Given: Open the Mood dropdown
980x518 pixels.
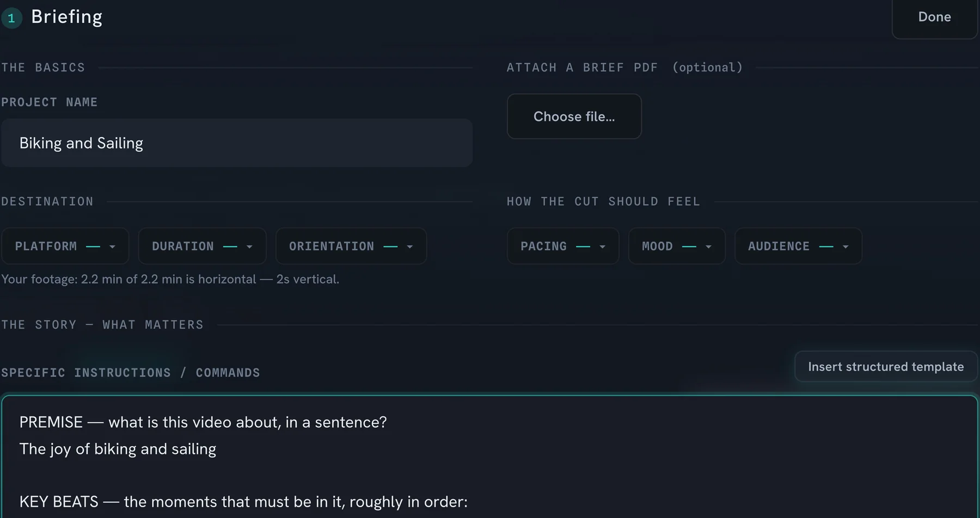Looking at the screenshot, I should pyautogui.click(x=677, y=246).
